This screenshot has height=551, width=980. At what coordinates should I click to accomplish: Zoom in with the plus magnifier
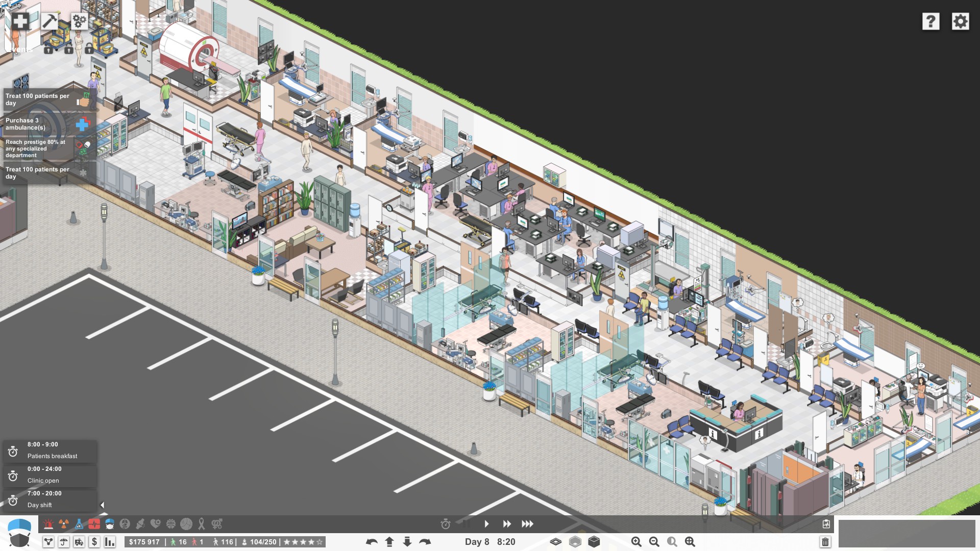click(636, 542)
